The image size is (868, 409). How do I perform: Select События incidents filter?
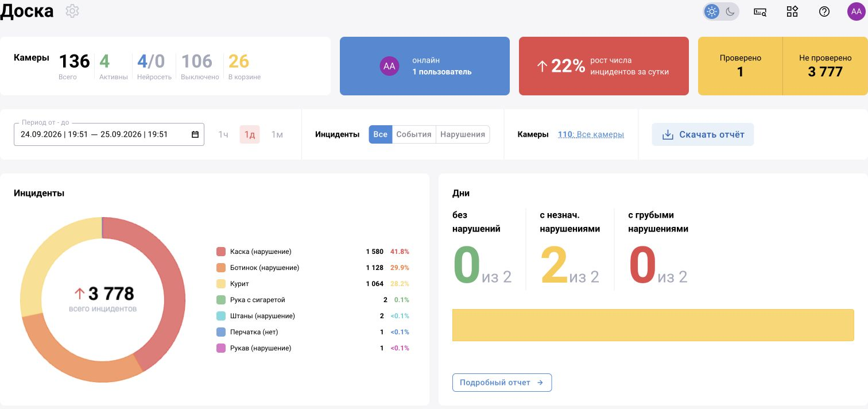pos(414,134)
